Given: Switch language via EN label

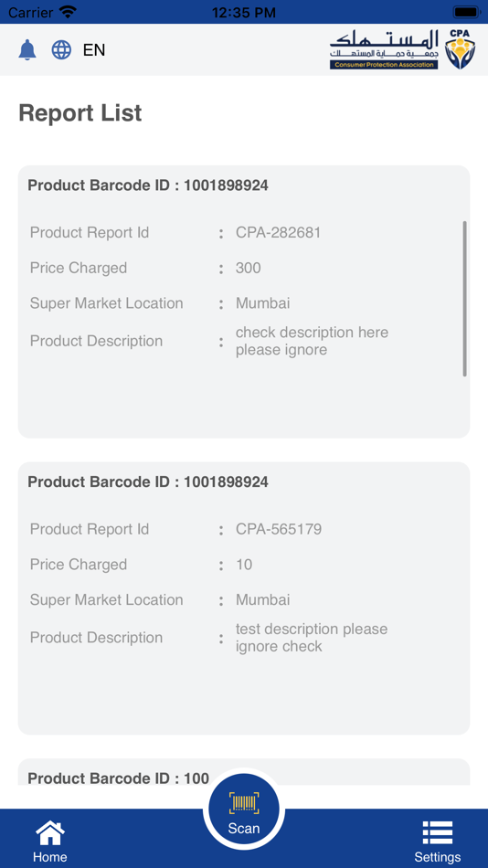Looking at the screenshot, I should pos(94,50).
